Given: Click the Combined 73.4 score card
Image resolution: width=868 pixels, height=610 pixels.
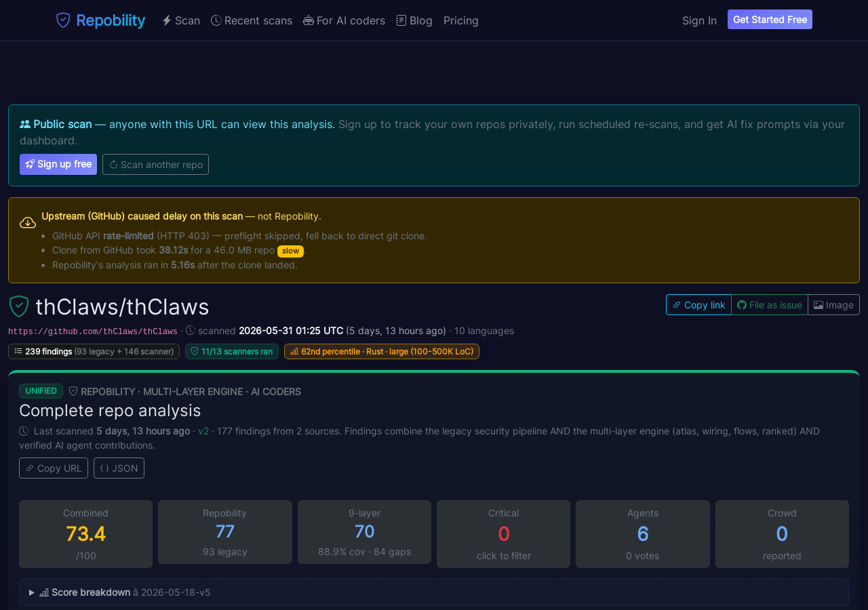Looking at the screenshot, I should click(x=85, y=534).
